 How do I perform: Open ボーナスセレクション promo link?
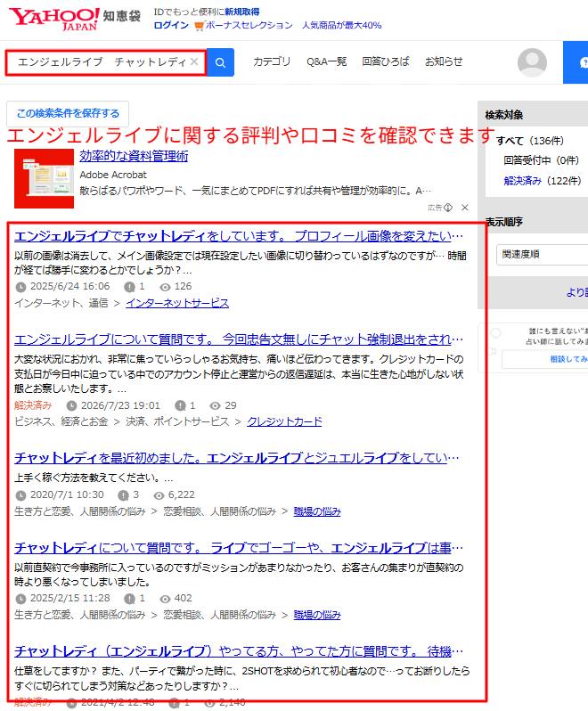coord(249,25)
